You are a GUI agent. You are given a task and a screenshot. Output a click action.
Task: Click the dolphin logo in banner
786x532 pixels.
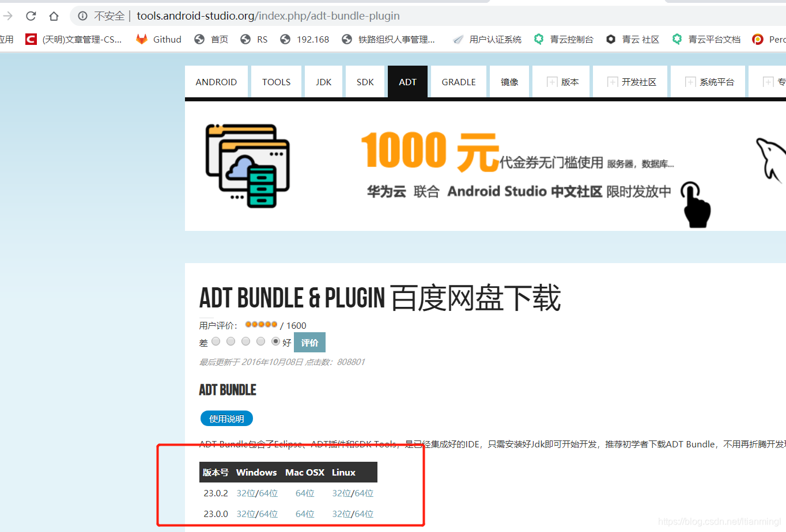pos(771,160)
